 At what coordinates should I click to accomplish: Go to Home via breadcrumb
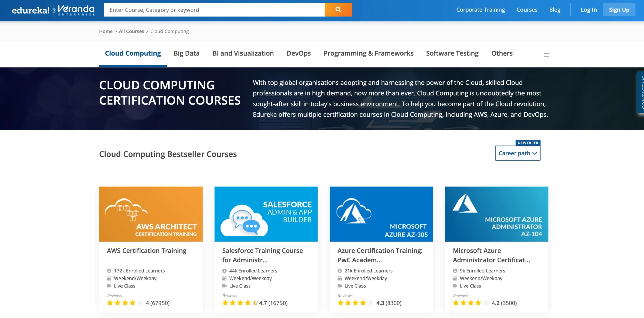coord(106,31)
